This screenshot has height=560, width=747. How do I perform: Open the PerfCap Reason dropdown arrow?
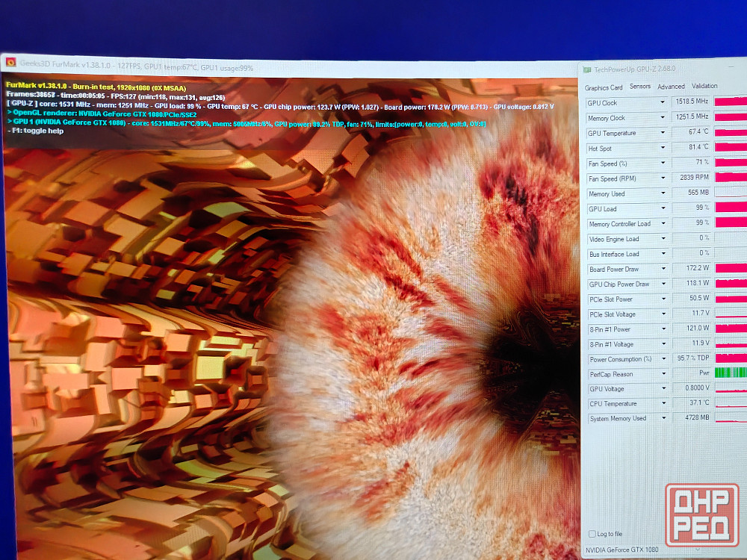[662, 374]
